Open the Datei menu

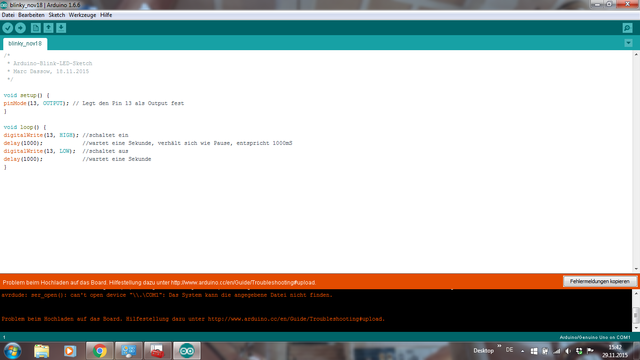click(8, 15)
